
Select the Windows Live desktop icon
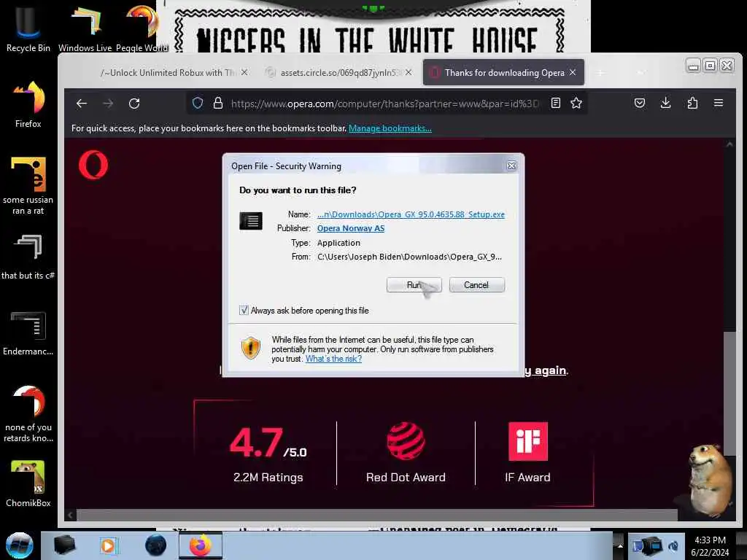pyautogui.click(x=85, y=28)
